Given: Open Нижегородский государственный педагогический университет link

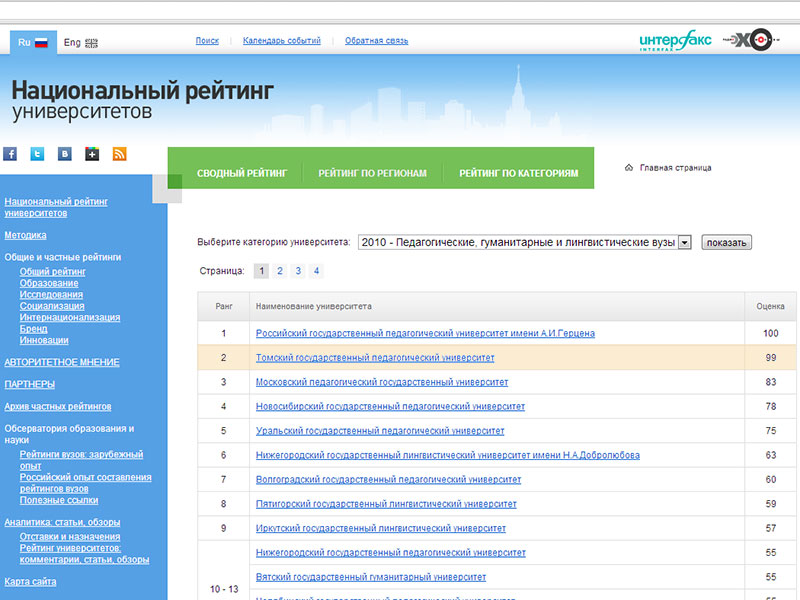Looking at the screenshot, I should point(390,553).
